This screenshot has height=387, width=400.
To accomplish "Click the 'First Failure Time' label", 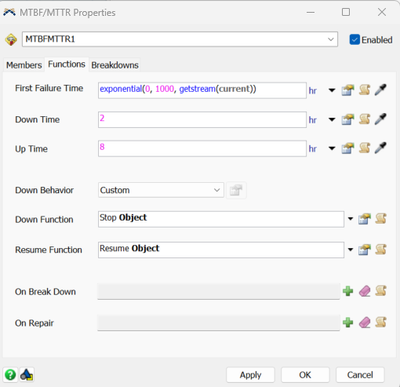I will [x=49, y=88].
